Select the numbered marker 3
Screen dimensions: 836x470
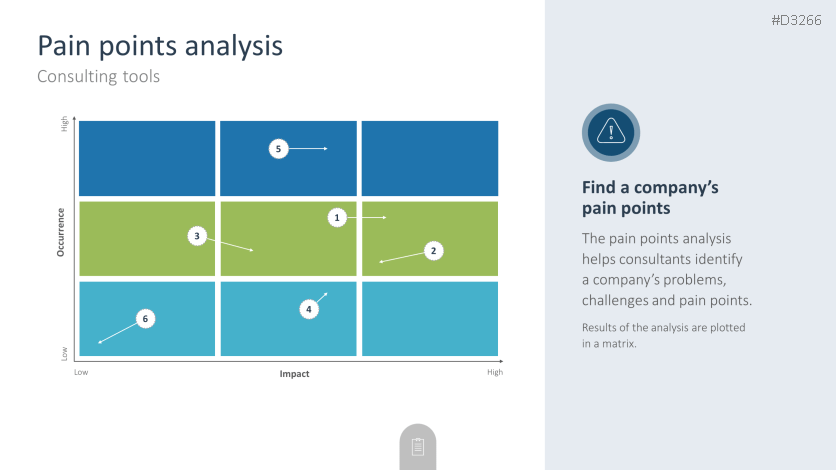[x=198, y=236]
